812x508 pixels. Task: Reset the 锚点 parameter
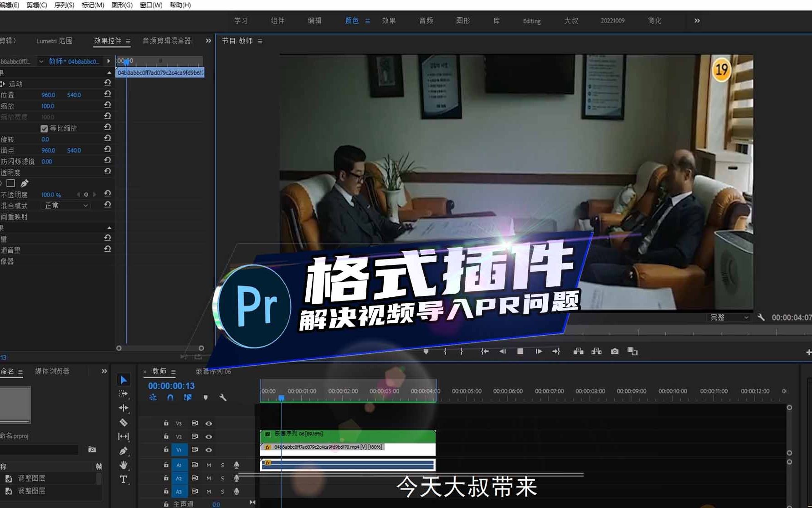(x=107, y=149)
